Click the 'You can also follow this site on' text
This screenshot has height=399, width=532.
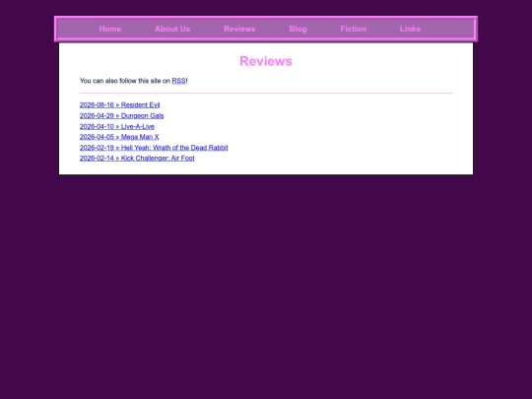click(125, 81)
